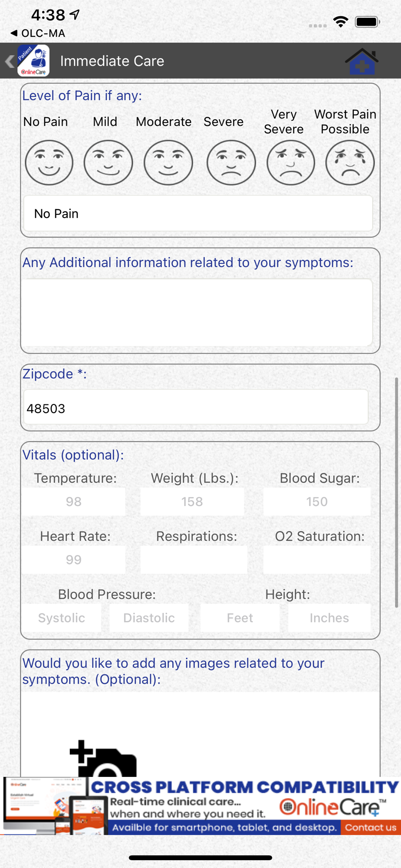Screen dimensions: 401x868
Task: Return to OLC-MA app in status bar
Action: [x=38, y=33]
